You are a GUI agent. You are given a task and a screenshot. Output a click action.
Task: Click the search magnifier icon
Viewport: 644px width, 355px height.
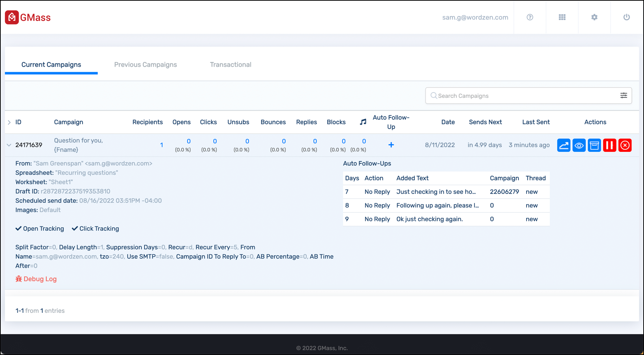click(433, 95)
